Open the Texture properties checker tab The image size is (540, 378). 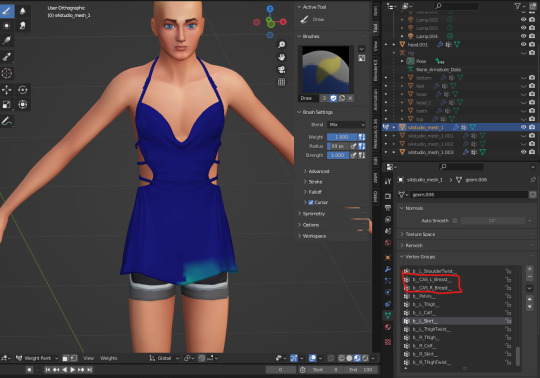(388, 342)
